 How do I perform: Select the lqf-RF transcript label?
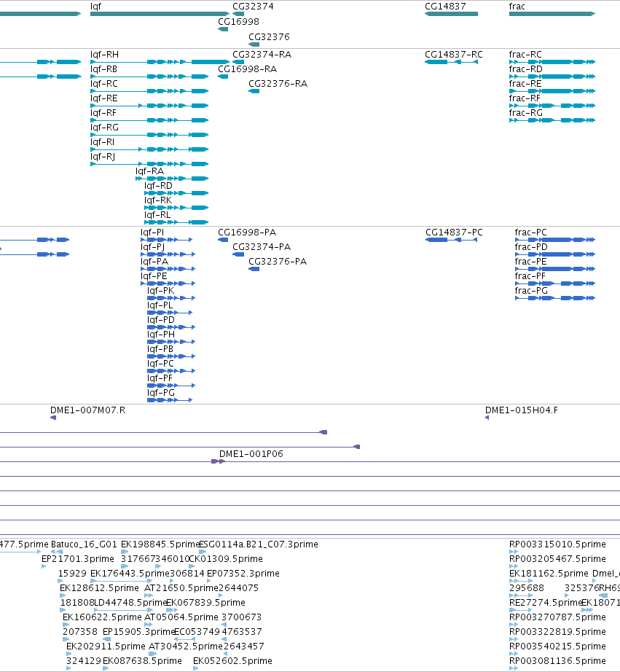click(x=103, y=113)
